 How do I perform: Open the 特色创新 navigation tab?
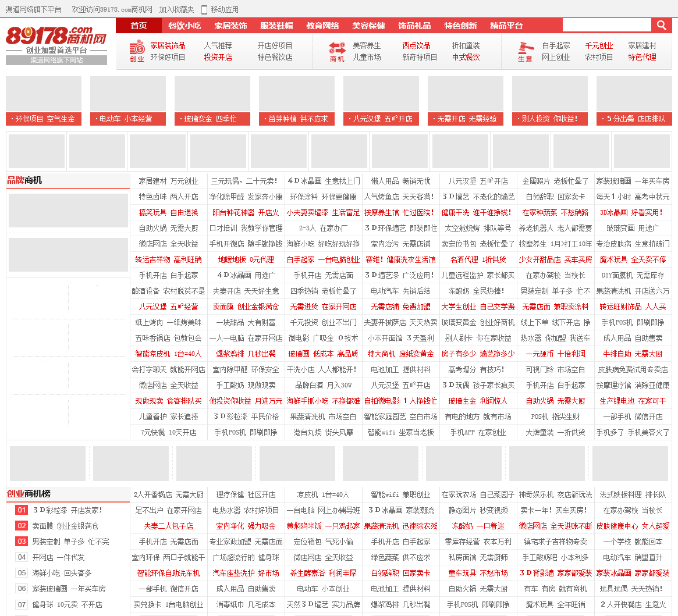point(460,26)
